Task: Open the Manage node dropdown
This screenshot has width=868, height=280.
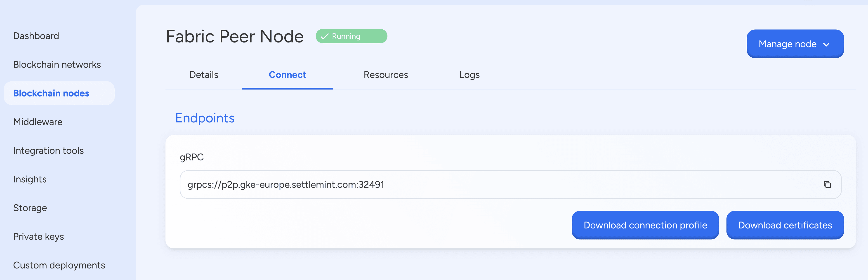Action: 795,44
